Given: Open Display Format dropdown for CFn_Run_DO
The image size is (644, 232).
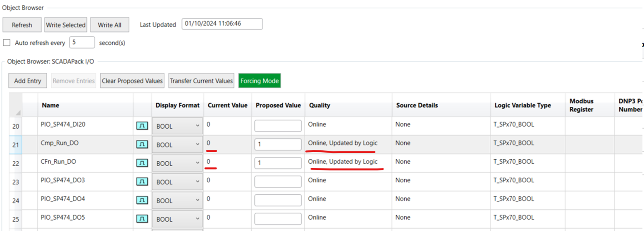Looking at the screenshot, I should pos(177,163).
